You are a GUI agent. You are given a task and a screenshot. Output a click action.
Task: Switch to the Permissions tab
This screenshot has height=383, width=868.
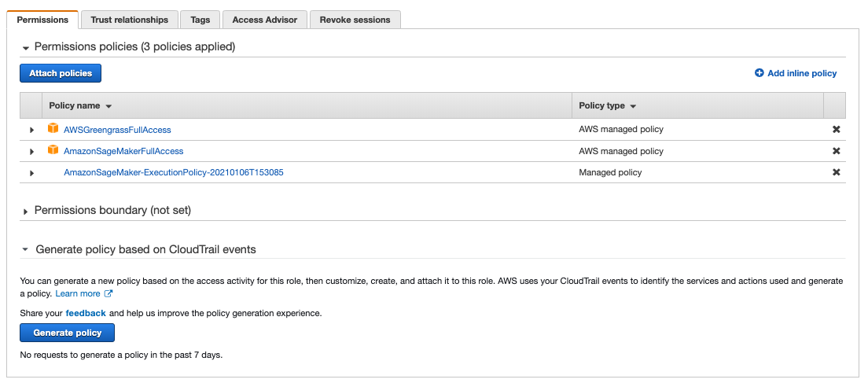[x=42, y=20]
